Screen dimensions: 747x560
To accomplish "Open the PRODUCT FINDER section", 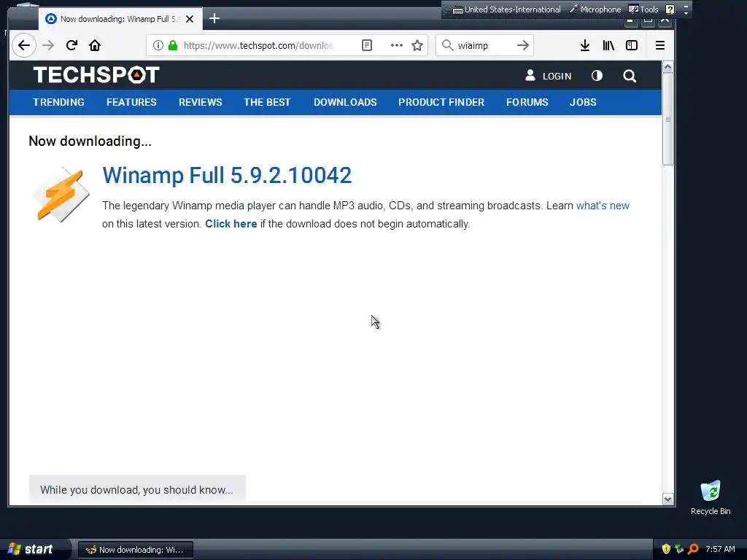I will coord(441,102).
